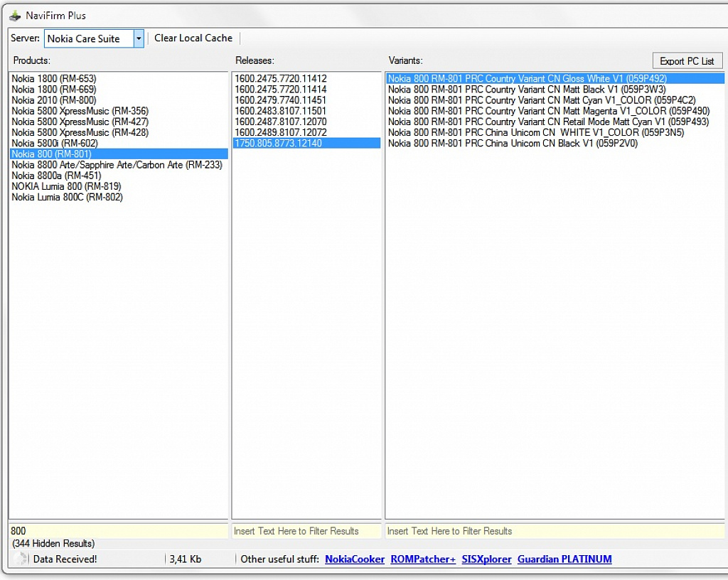Select variant CN Matt Black V1 (059P3W3)
The image size is (728, 580).
coord(555,89)
